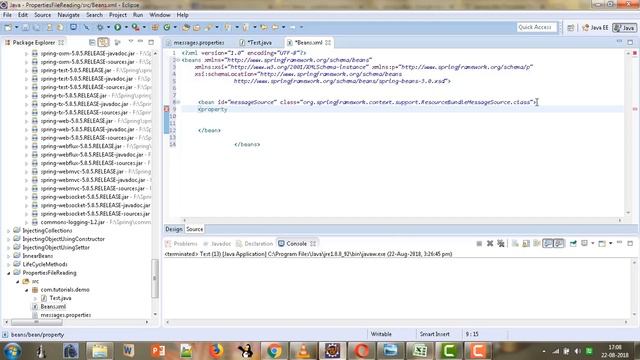The height and width of the screenshot is (360, 640).
Task: Open the Window menu
Action: [160, 15]
